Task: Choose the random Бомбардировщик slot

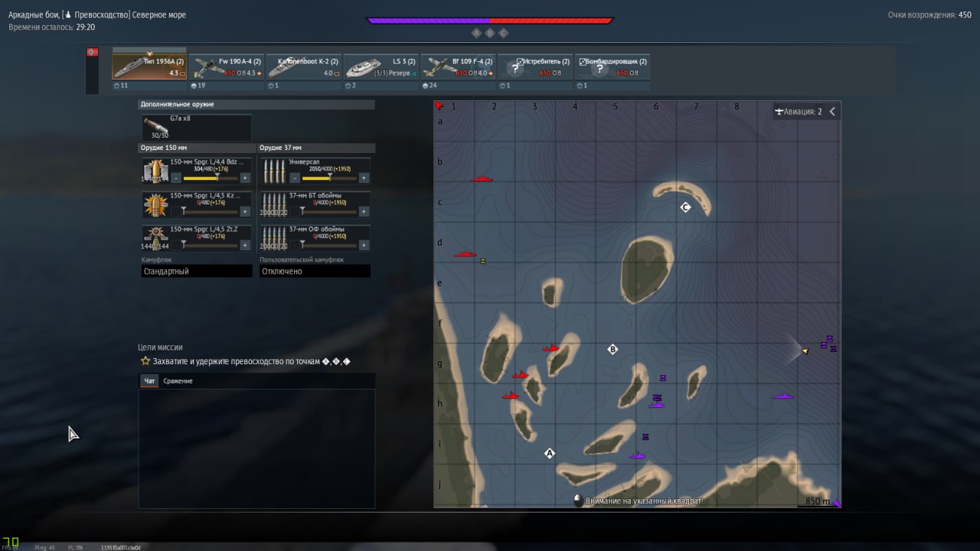Action: [x=612, y=67]
